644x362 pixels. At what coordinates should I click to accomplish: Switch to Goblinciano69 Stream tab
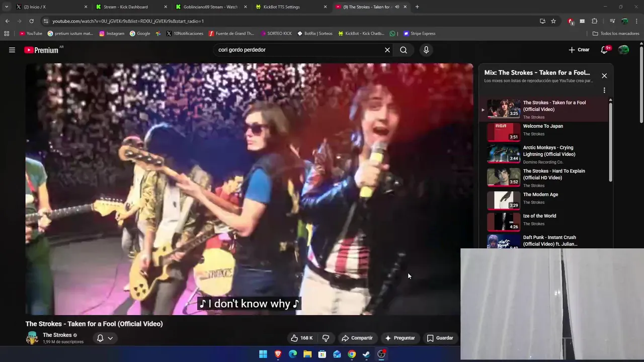[x=210, y=7]
